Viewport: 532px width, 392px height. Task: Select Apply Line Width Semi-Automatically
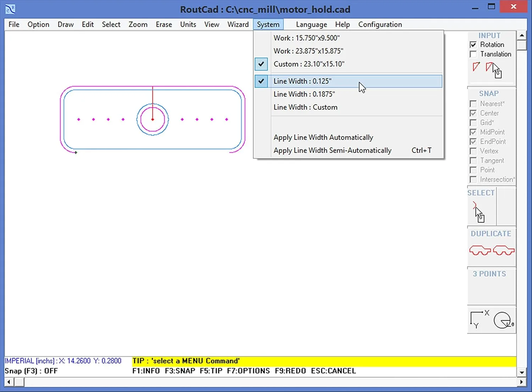(x=332, y=150)
